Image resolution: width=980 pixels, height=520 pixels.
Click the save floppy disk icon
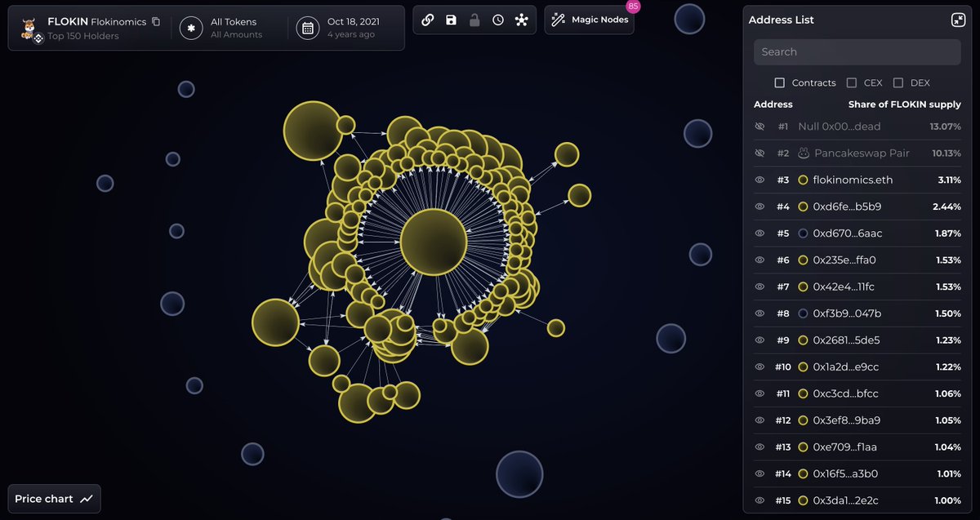(x=452, y=20)
